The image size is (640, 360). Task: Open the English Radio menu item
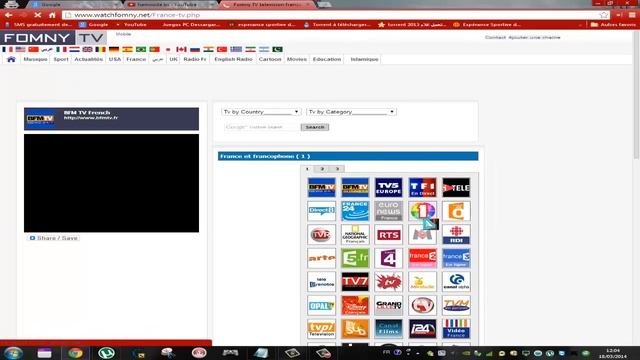tap(233, 59)
